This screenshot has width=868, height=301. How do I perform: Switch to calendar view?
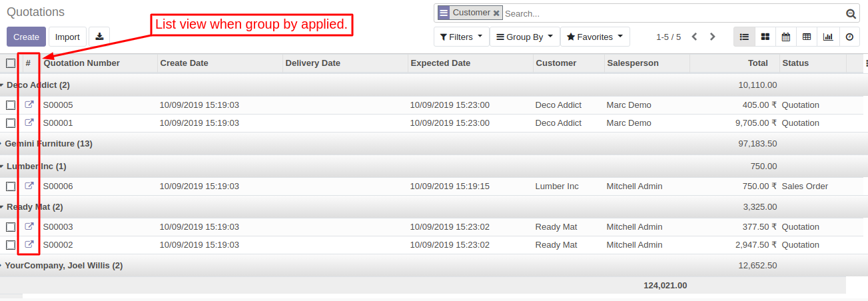point(786,37)
